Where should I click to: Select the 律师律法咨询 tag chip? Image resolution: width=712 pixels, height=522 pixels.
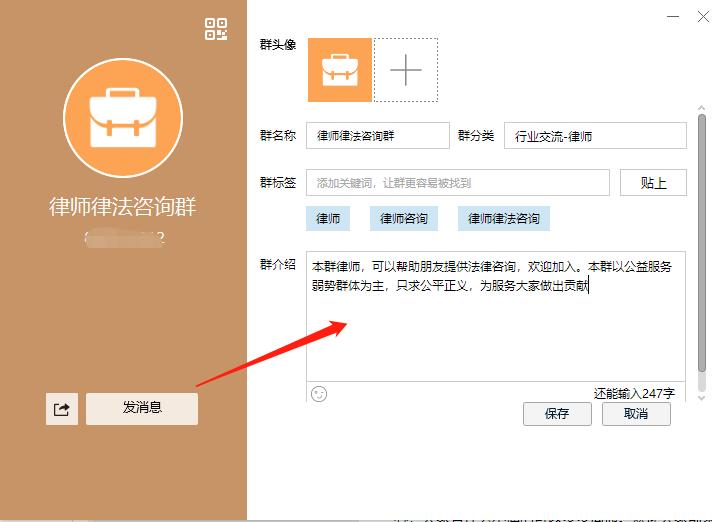point(504,218)
